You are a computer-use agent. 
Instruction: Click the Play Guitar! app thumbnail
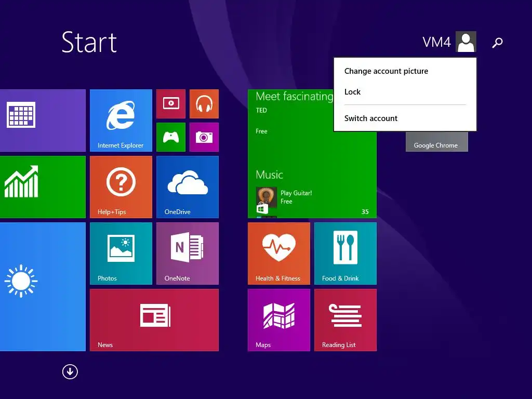[267, 197]
